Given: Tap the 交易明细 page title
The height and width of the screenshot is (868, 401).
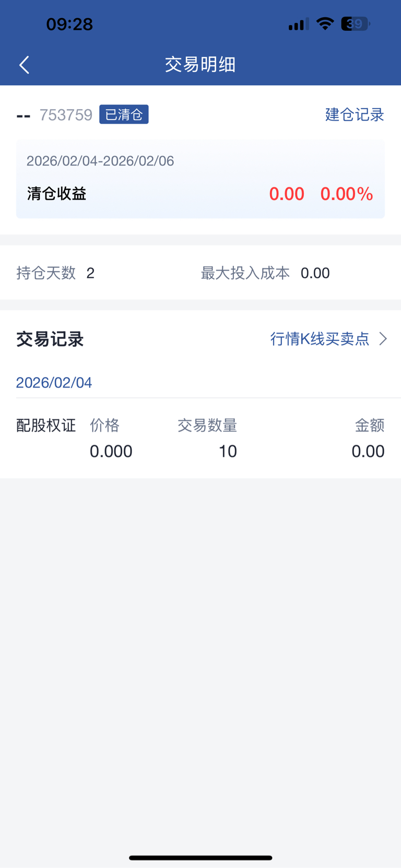Looking at the screenshot, I should click(x=200, y=65).
